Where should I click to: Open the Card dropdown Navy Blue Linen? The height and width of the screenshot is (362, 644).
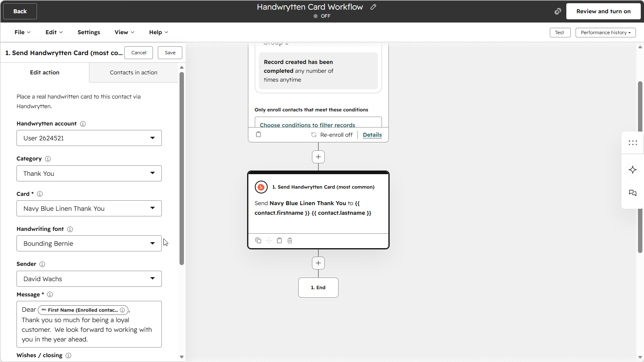[89, 208]
